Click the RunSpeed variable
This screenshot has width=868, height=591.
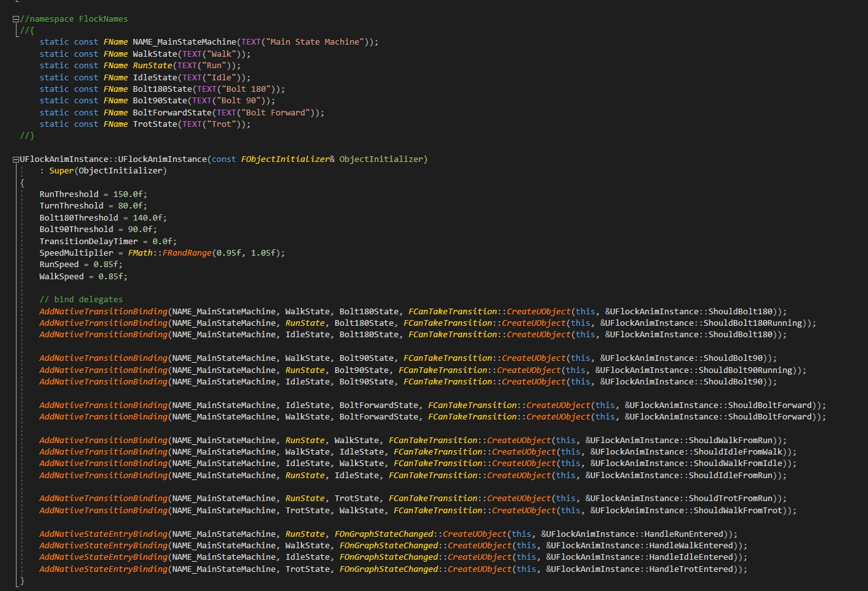[x=59, y=265]
